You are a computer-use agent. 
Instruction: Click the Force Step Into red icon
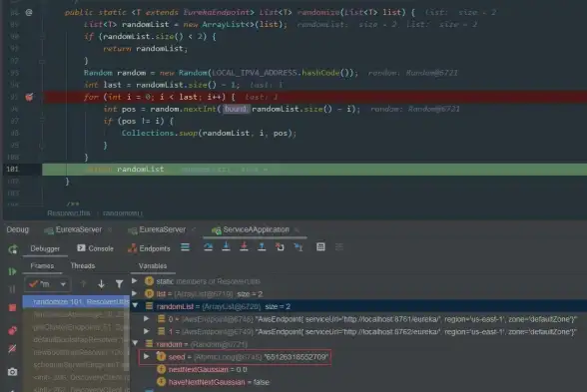[244, 246]
